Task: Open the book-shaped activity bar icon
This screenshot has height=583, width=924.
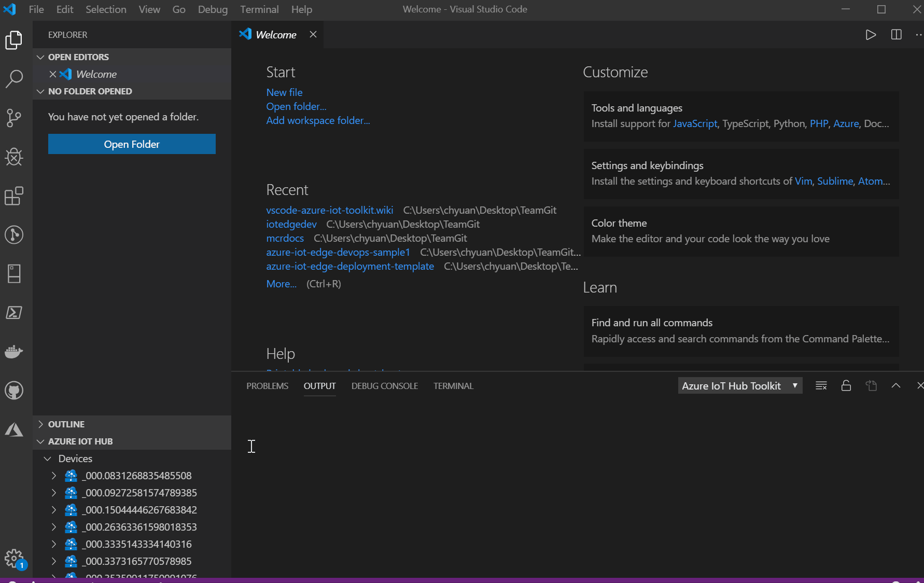Action: (x=14, y=273)
